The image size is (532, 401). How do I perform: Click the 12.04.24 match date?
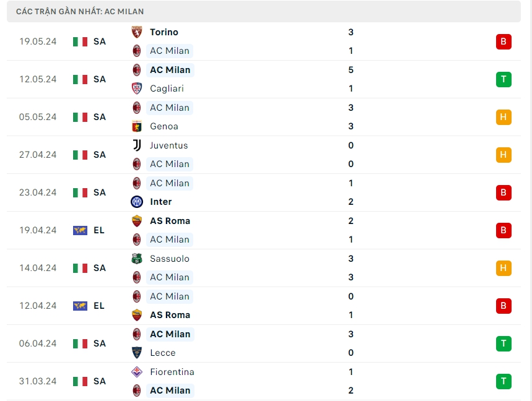[38, 306]
